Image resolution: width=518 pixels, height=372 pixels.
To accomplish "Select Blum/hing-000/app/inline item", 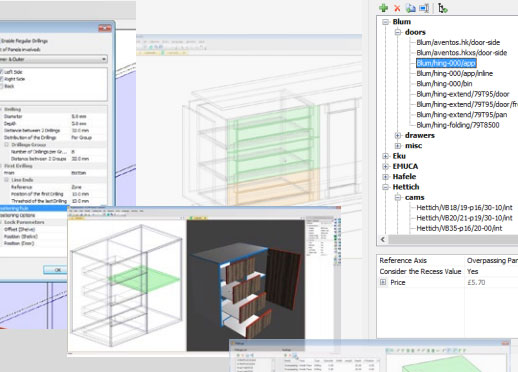I will (x=455, y=73).
